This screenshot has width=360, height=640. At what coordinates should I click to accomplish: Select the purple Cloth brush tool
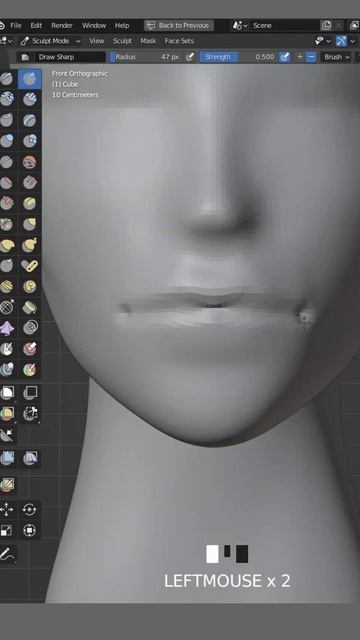(x=6, y=328)
